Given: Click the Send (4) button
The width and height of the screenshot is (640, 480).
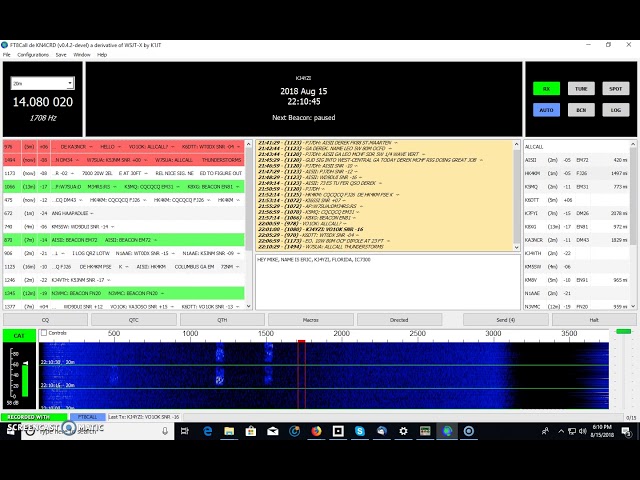Looking at the screenshot, I should coord(505,320).
